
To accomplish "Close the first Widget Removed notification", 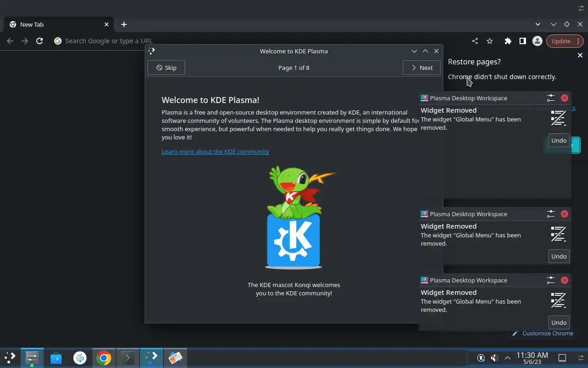I will click(565, 98).
